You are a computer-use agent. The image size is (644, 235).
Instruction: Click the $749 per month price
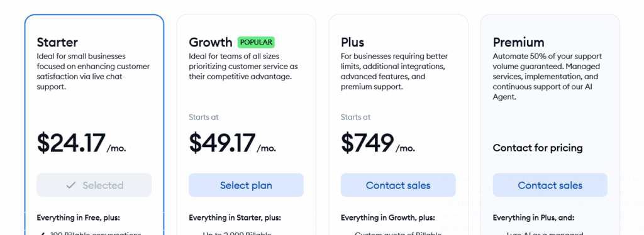tap(378, 143)
